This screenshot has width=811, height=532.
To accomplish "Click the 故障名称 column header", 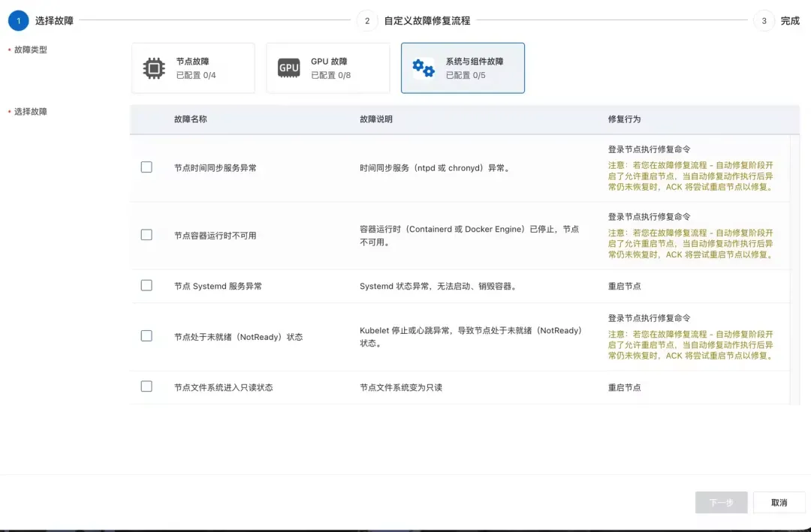I will [x=190, y=119].
